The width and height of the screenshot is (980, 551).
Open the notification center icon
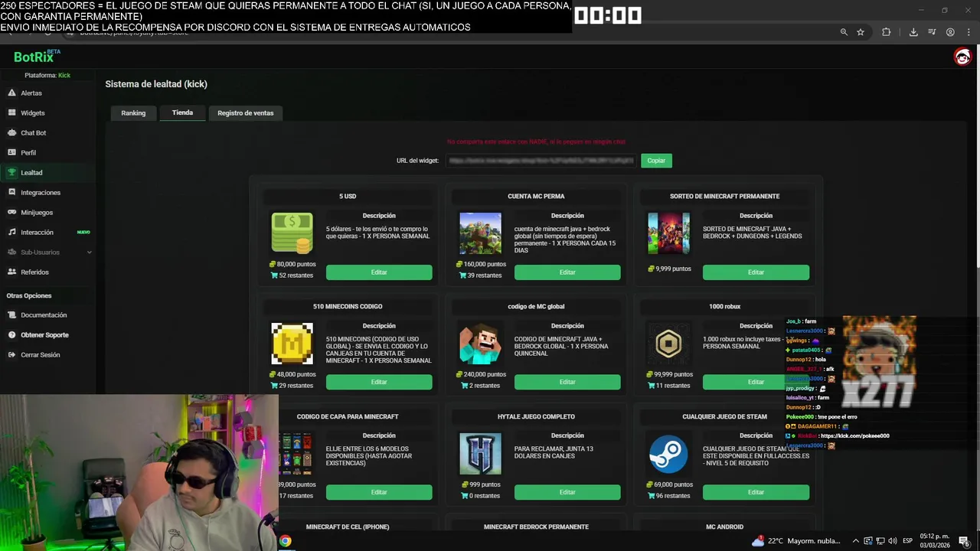point(964,541)
